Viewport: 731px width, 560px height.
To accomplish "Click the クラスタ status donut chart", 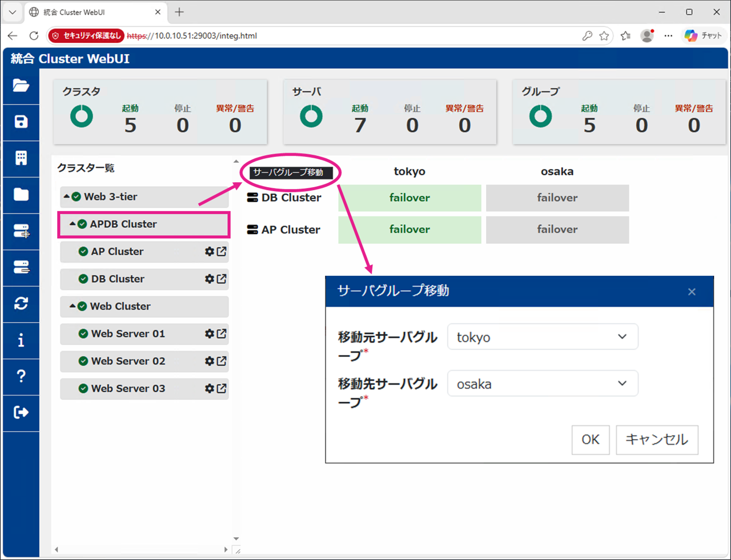I will tap(82, 116).
